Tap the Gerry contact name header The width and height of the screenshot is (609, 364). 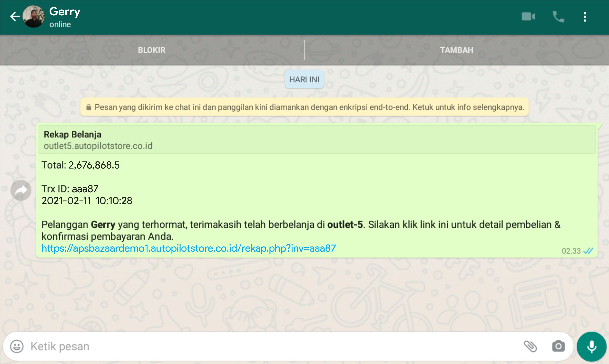coord(65,11)
